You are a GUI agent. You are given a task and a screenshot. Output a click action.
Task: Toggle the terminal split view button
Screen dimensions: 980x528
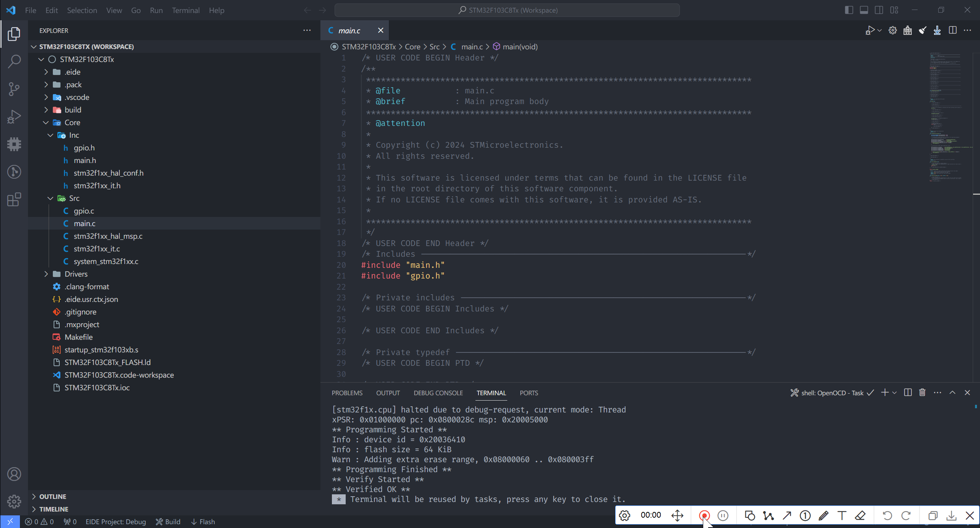[x=907, y=392]
